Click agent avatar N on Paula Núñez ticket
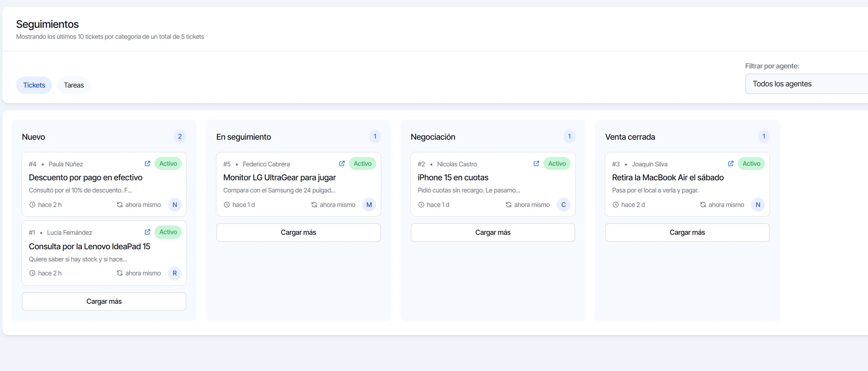The height and width of the screenshot is (371, 868). [175, 205]
